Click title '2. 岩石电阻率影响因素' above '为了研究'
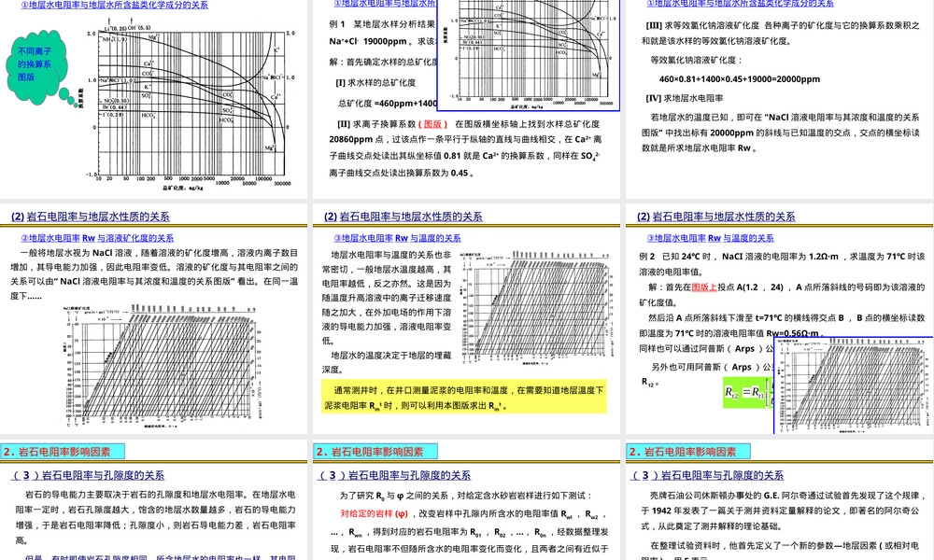This screenshot has width=934, height=560. (375, 452)
